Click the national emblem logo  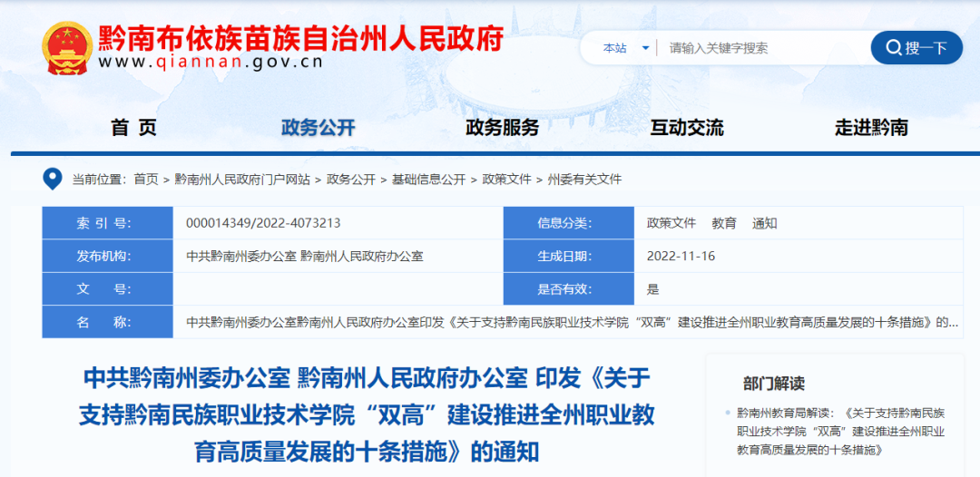pyautogui.click(x=67, y=48)
